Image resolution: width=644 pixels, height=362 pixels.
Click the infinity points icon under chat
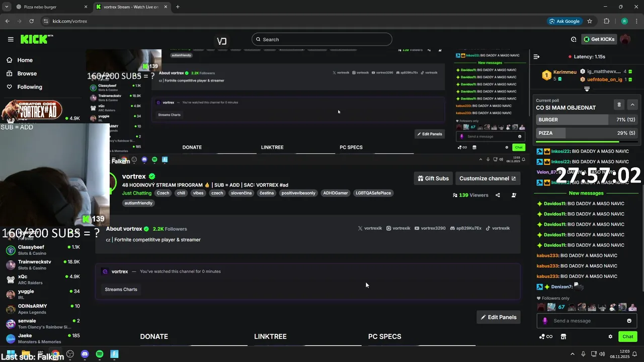(546, 337)
